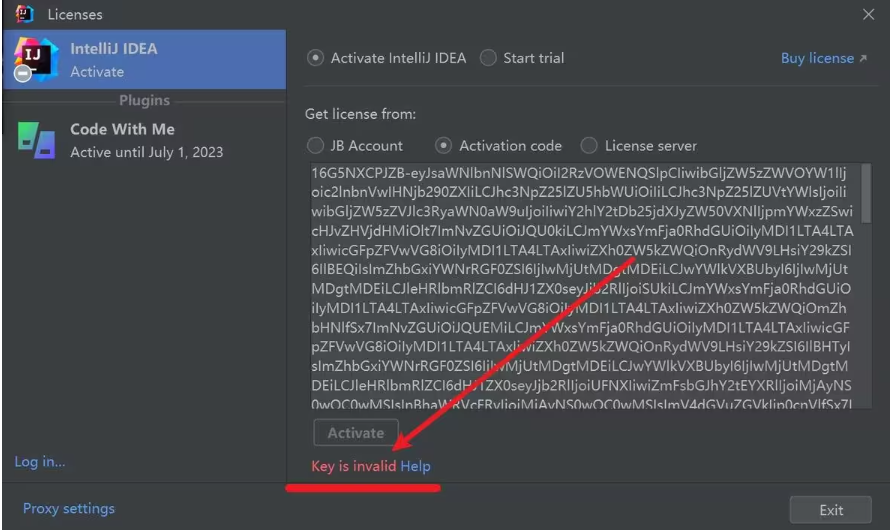Choose the Start trial radio button
Screen dimensions: 890x530
click(x=489, y=58)
